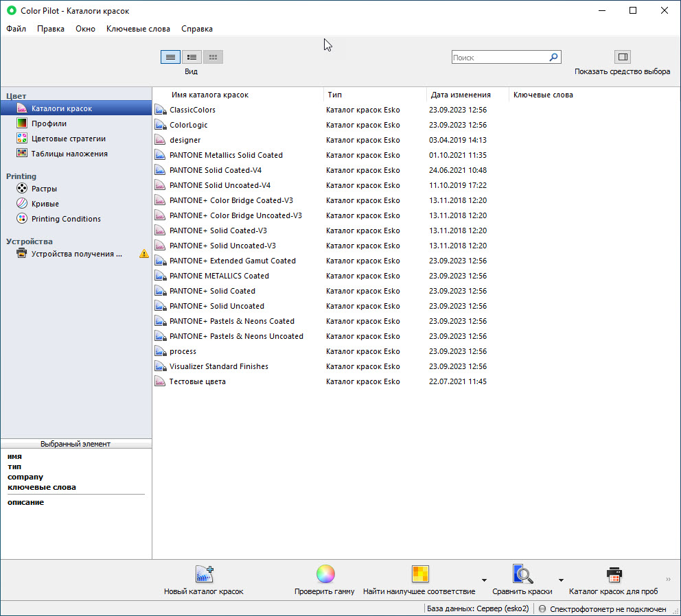
Task: Click the Printing Conditions icon
Action: click(x=22, y=218)
